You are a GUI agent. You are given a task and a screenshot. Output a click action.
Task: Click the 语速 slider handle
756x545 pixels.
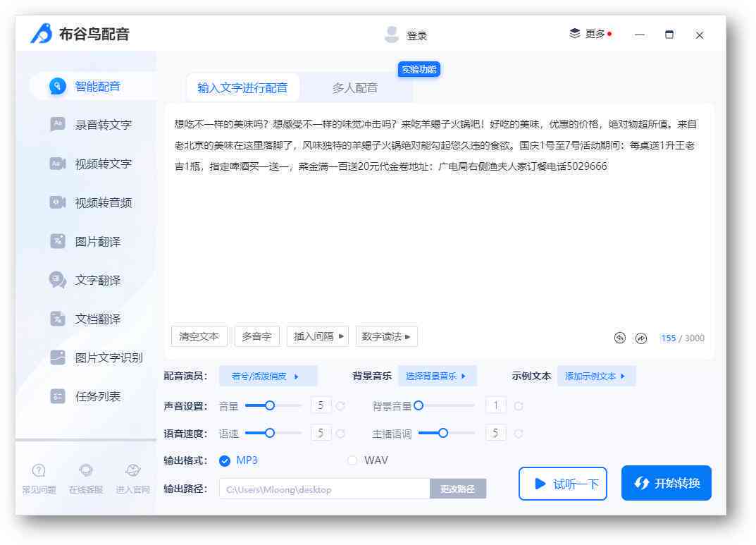tap(270, 433)
